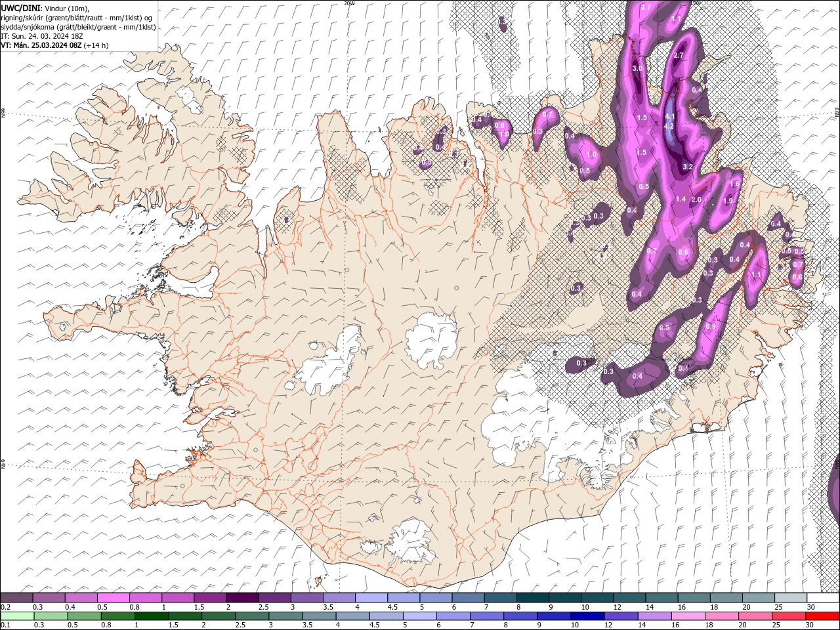Pick the lower legend swatch between 16 and 18
Viewport: 840px width, 630px height.
tap(687, 616)
